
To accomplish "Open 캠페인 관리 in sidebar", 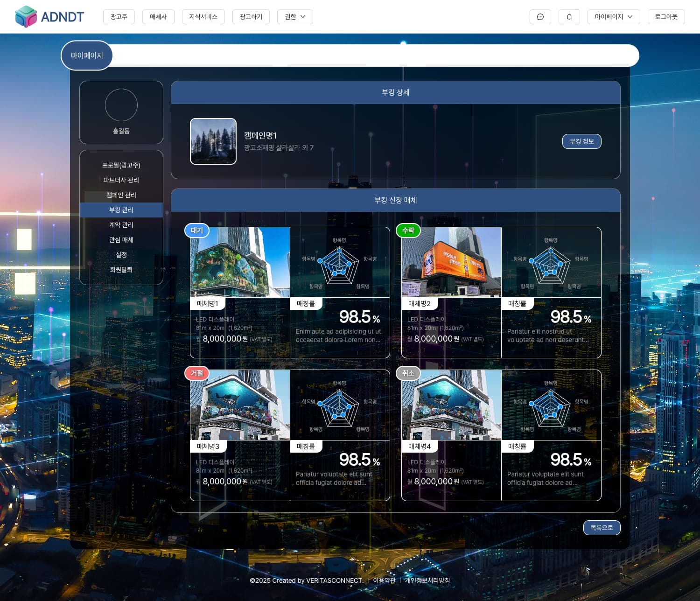I will tap(121, 195).
